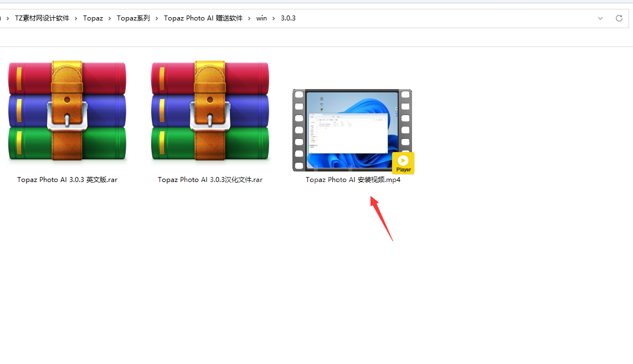
Task: Go to the Topaz folder in the breadcrumb
Action: click(93, 18)
